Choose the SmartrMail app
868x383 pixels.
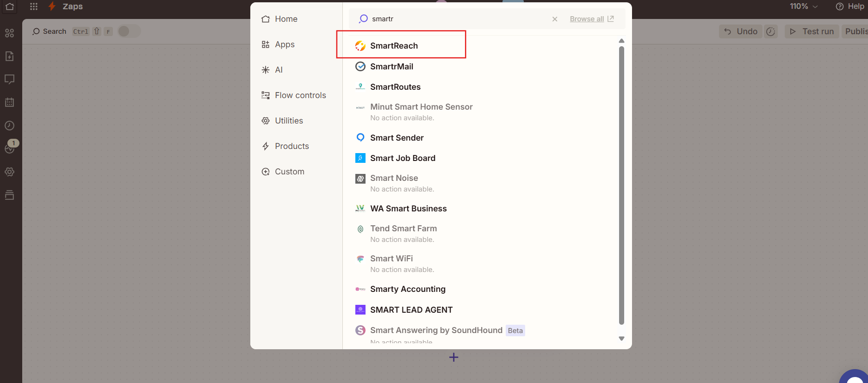point(483,67)
